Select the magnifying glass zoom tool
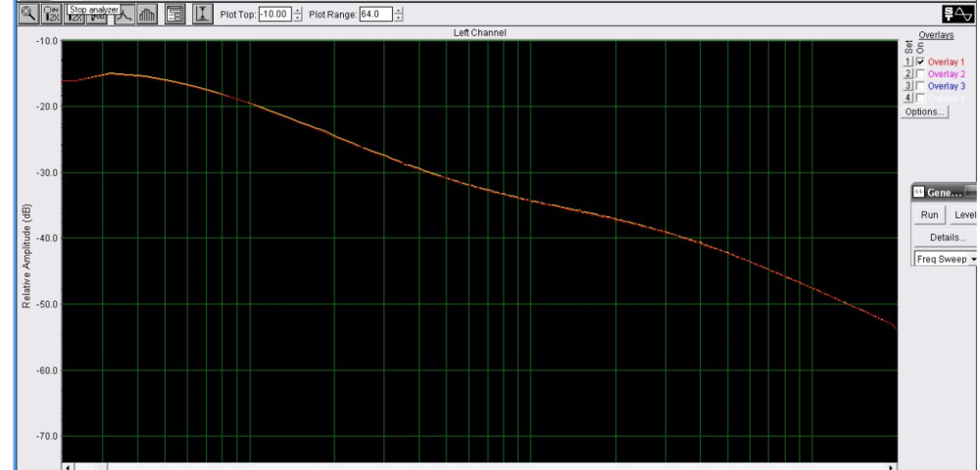The width and height of the screenshot is (980, 470). click(x=27, y=15)
